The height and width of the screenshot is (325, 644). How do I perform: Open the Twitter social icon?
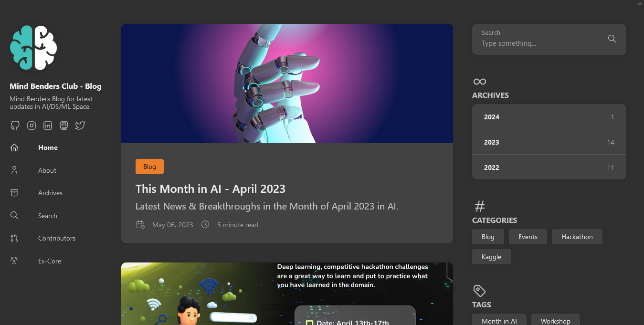[x=80, y=126]
